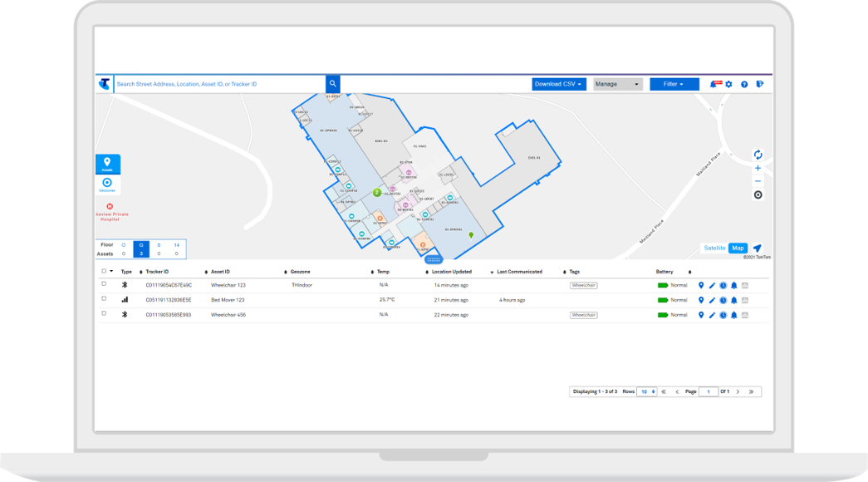The height and width of the screenshot is (482, 868).
Task: Click the search field for street address
Action: point(216,84)
